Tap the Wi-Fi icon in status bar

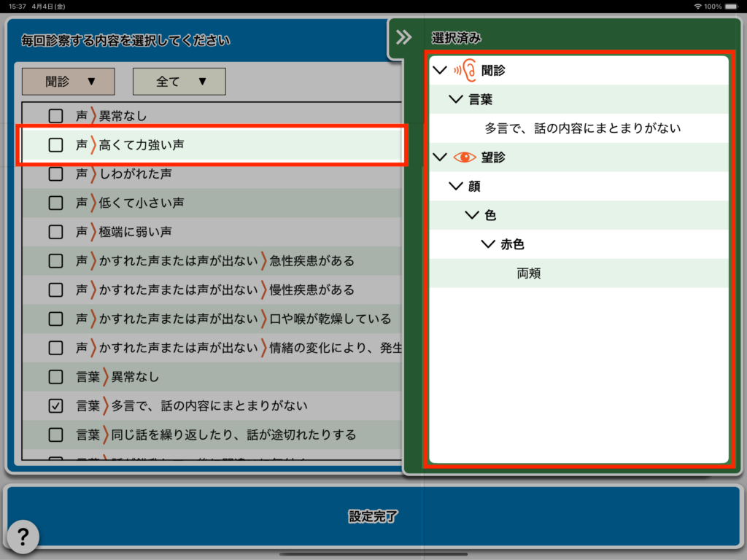coord(698,7)
